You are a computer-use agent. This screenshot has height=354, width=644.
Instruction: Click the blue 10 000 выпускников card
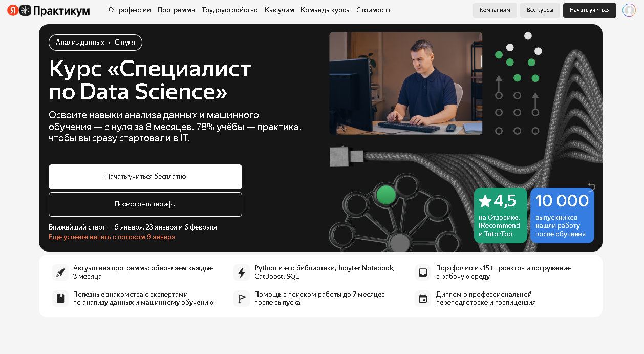[562, 215]
